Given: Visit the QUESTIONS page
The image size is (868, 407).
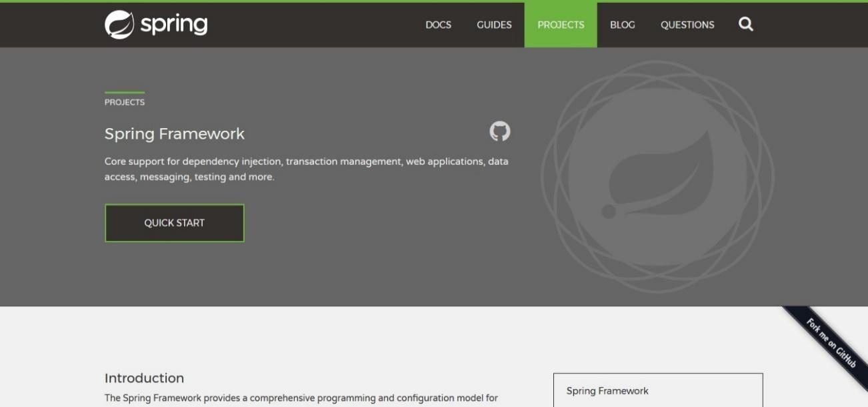Looking at the screenshot, I should tap(687, 25).
